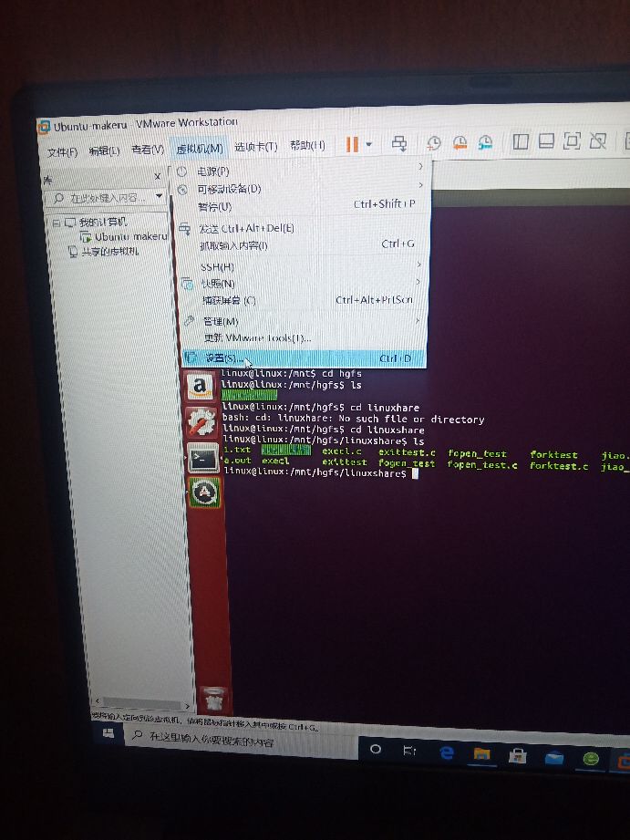Open the Amazon launcher icon in Ubuntu
The height and width of the screenshot is (840, 630).
tap(201, 387)
